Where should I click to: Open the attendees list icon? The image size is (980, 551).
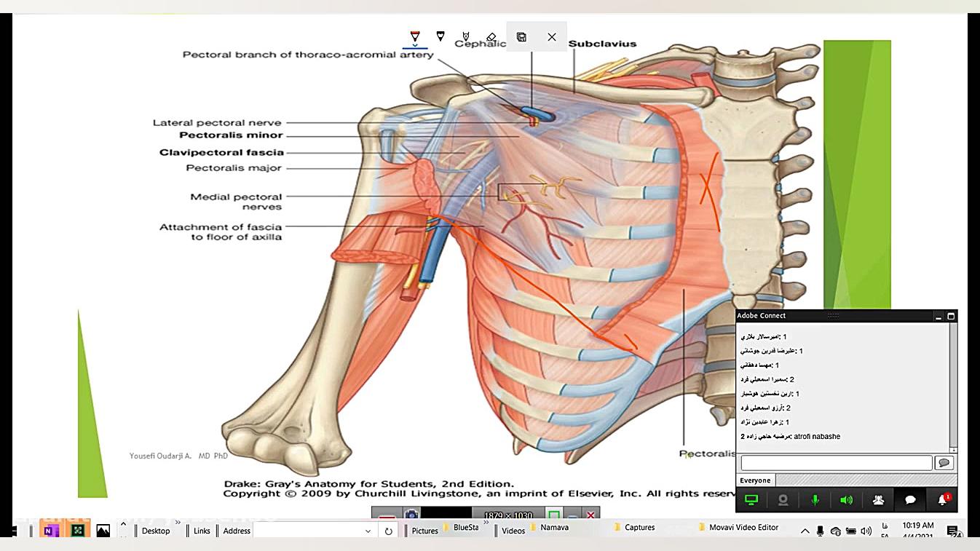click(878, 500)
